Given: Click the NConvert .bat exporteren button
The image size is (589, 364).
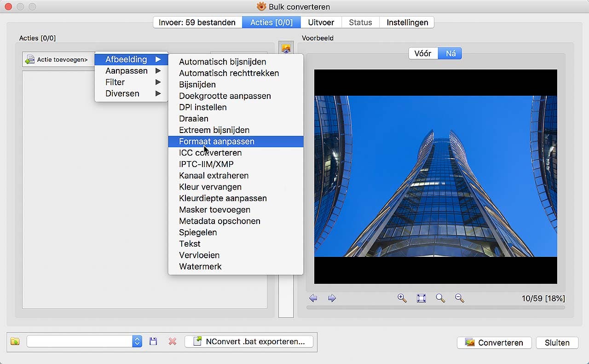Looking at the screenshot, I should point(249,341).
